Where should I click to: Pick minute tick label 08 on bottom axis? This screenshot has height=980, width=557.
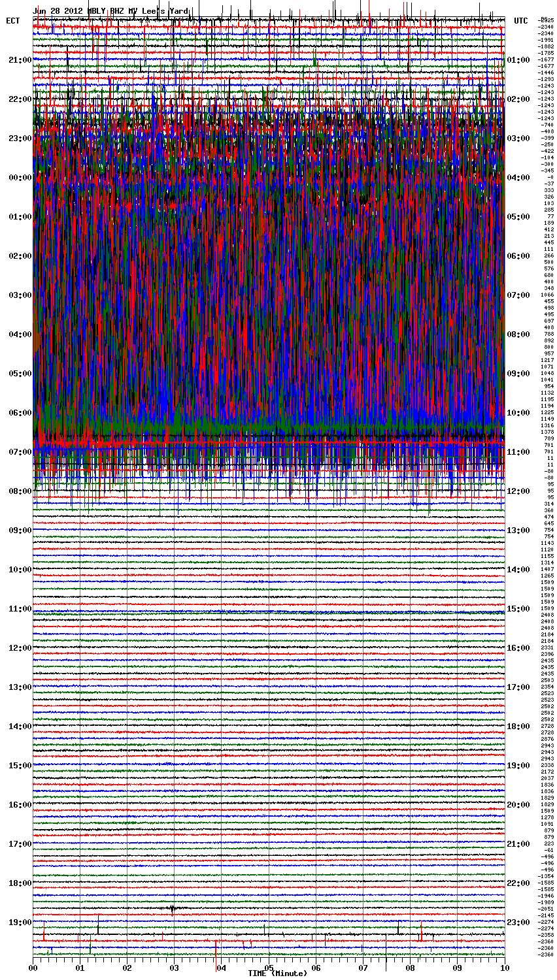[410, 968]
